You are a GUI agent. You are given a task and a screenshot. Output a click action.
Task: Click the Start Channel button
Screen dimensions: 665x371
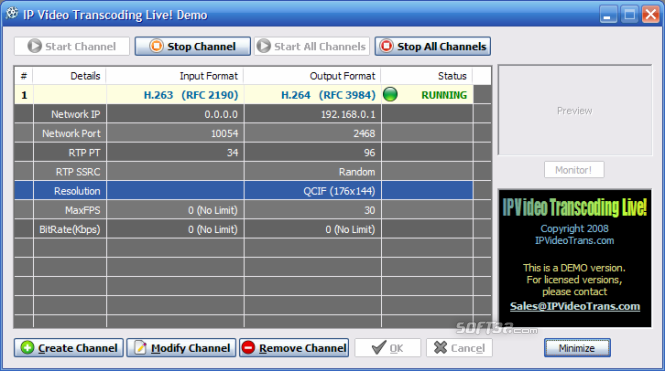point(72,46)
